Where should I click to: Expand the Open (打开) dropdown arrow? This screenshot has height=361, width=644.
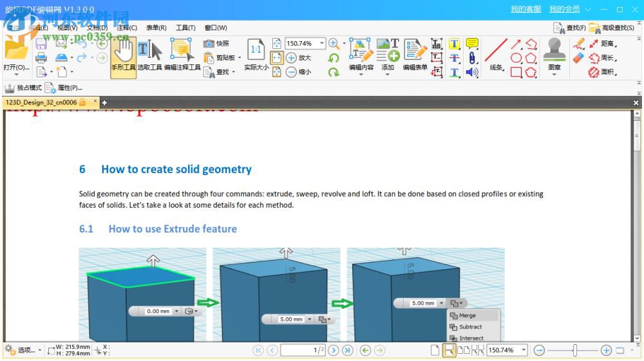[17, 75]
